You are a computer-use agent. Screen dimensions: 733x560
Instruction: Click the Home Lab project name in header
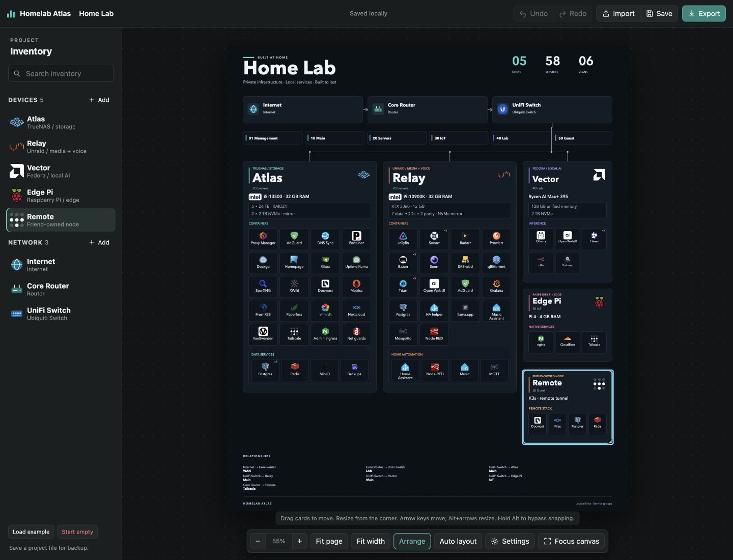(96, 14)
